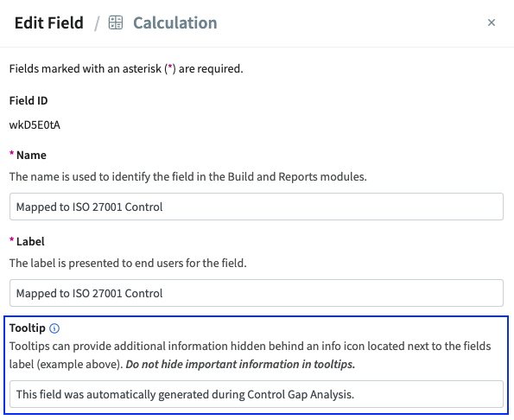Image resolution: width=514 pixels, height=420 pixels.
Task: Click the Calculation field type grid icon
Action: [116, 22]
